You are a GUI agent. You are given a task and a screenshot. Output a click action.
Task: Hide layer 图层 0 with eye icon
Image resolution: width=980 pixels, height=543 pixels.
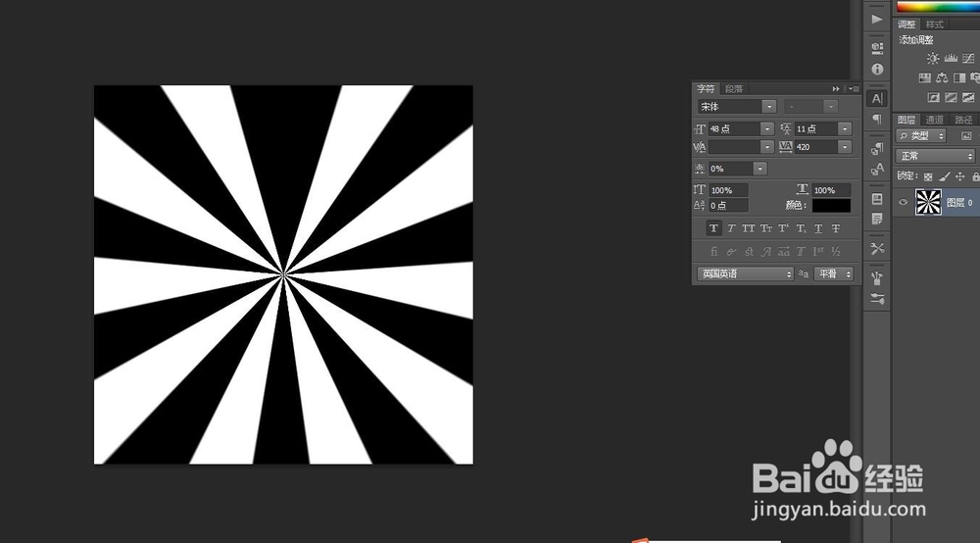click(903, 202)
